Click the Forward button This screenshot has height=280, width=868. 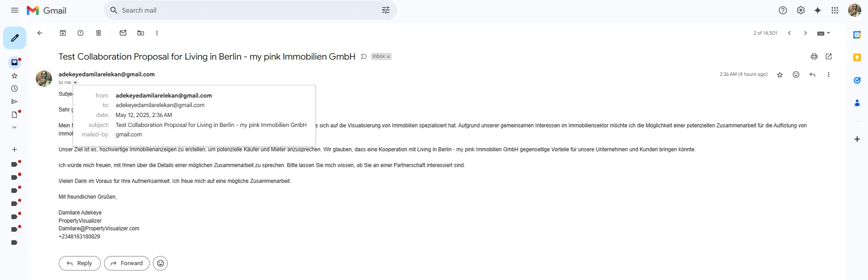[x=127, y=263]
